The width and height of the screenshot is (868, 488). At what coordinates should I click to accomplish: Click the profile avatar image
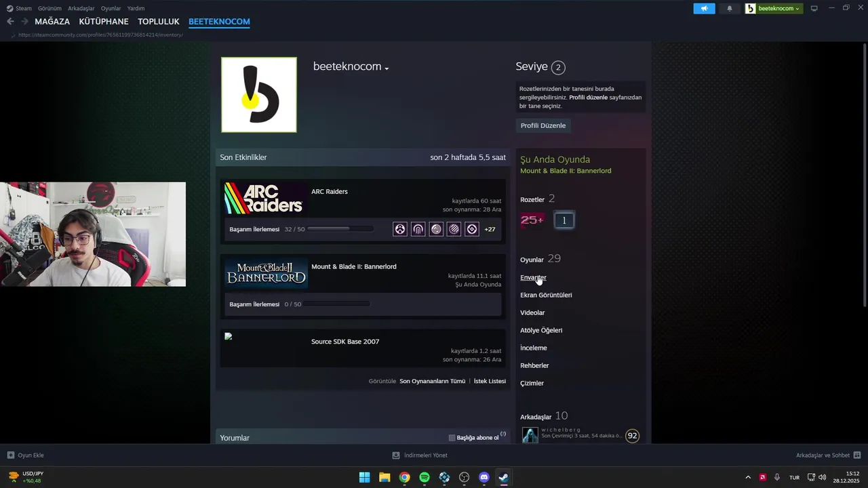(259, 95)
